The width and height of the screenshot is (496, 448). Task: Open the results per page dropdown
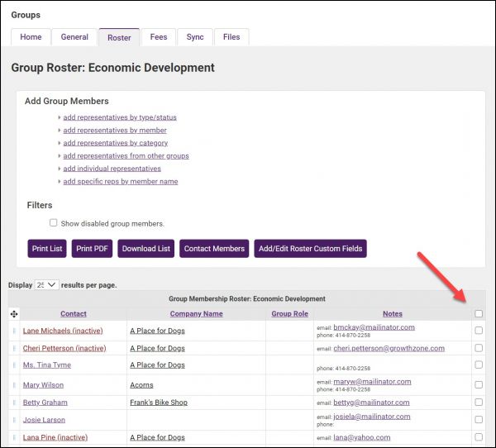[46, 284]
